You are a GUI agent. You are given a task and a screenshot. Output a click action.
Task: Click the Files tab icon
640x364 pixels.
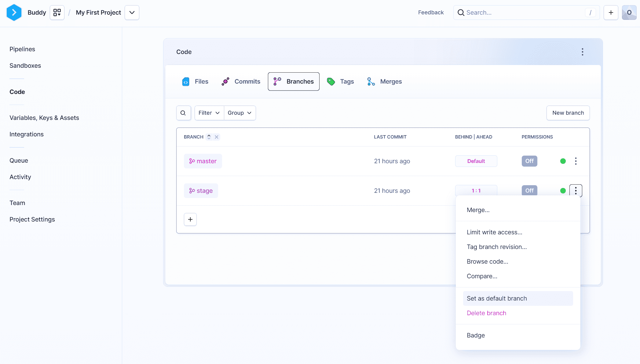[186, 81]
